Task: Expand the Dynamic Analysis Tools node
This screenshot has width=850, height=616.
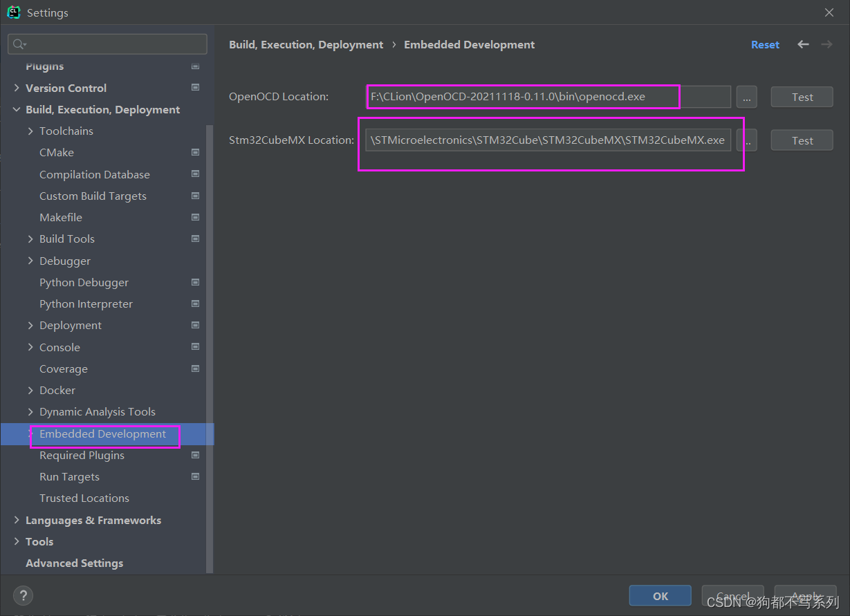Action: point(30,411)
